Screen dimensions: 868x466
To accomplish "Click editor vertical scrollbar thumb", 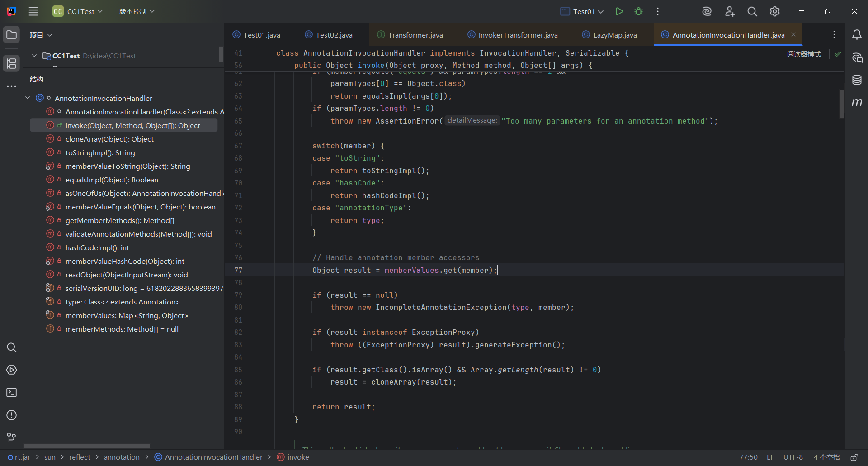I will pos(842,104).
